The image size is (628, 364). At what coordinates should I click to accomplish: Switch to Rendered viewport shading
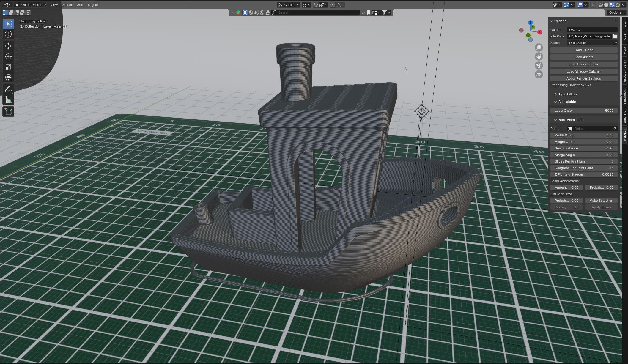tap(618, 5)
